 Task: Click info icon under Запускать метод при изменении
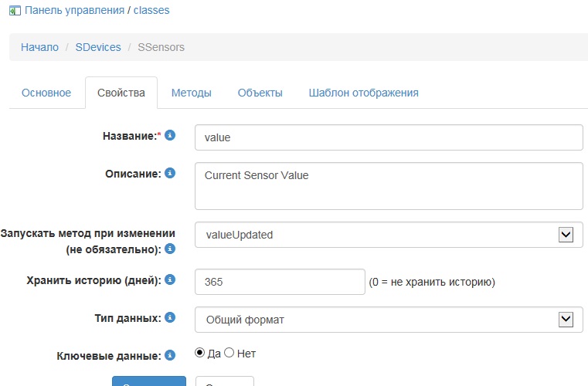[x=170, y=249]
